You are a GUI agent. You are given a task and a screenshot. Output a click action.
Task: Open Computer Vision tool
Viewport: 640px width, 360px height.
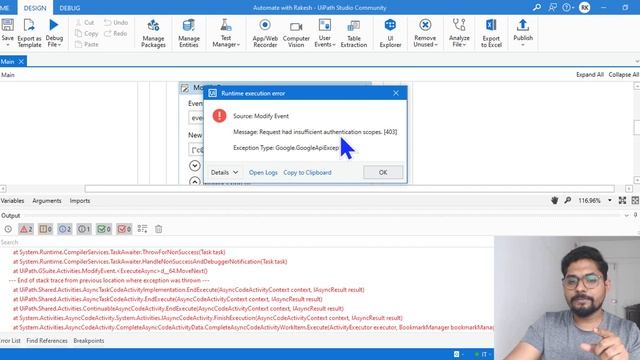[x=296, y=33]
